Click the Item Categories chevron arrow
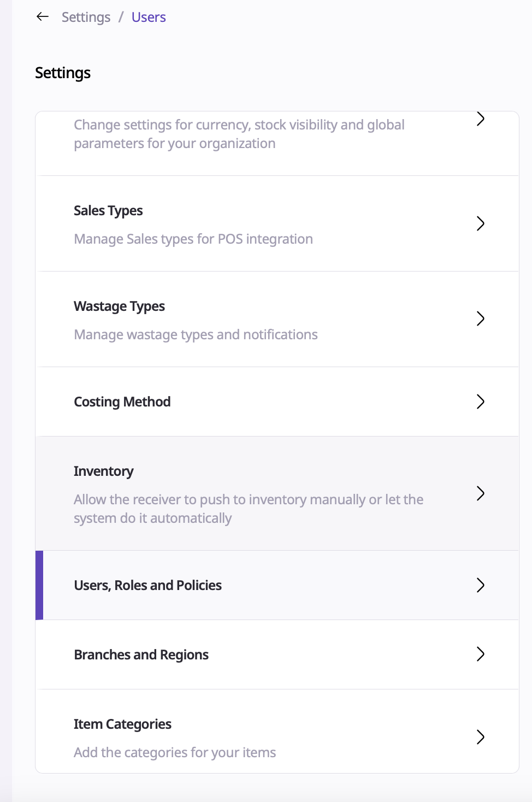 481,737
